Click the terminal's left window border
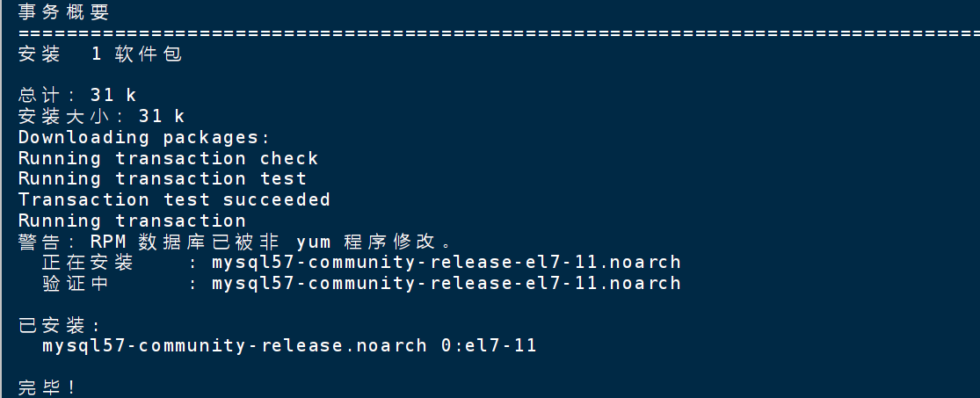This screenshot has width=980, height=398. point(1,199)
